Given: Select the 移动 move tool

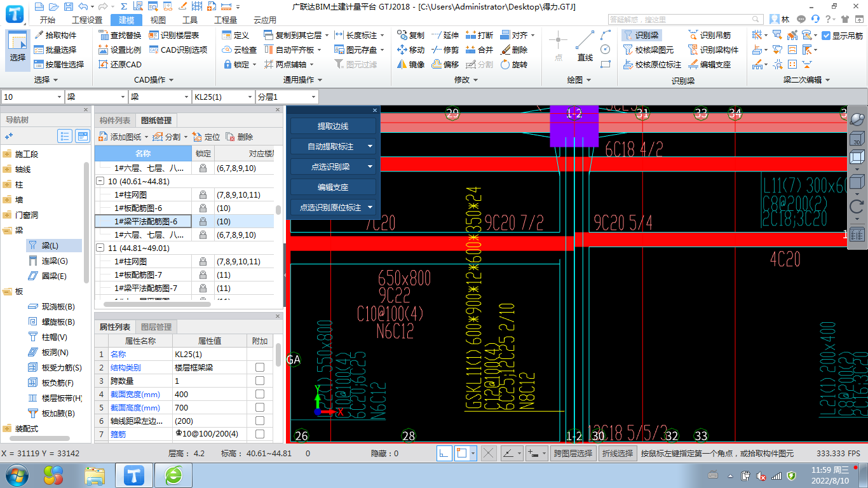Looking at the screenshot, I should coord(410,50).
